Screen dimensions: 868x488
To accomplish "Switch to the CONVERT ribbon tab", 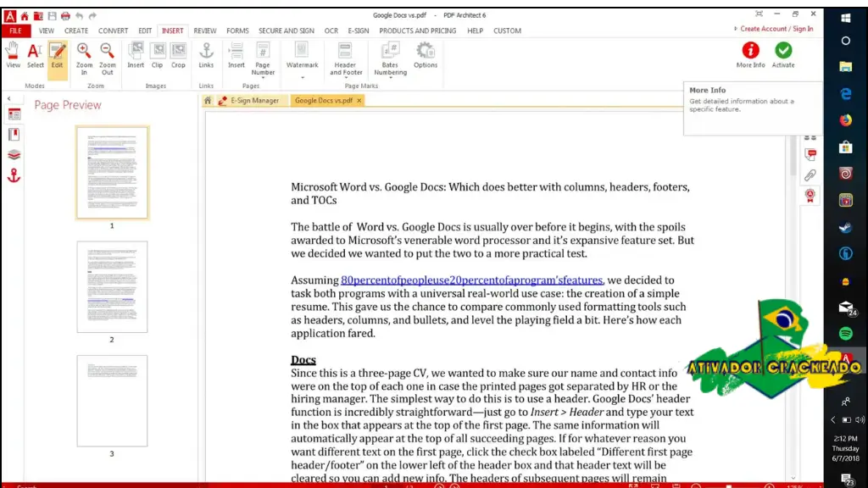I will click(x=113, y=31).
